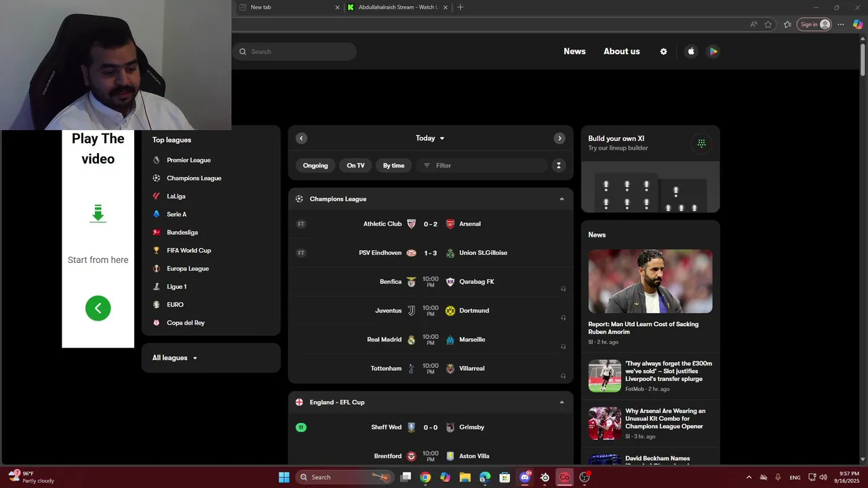Open the lineup builder grid icon
The image size is (868, 488).
(x=702, y=143)
